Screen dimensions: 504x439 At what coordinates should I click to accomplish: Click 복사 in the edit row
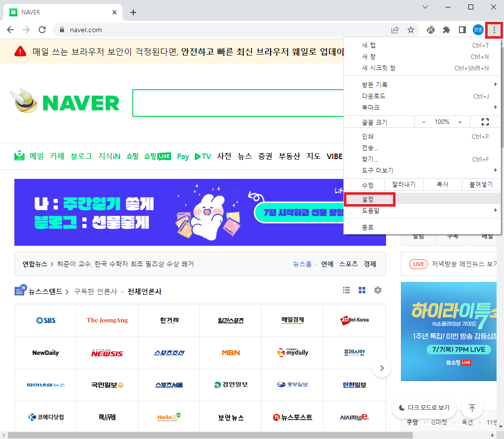(442, 184)
